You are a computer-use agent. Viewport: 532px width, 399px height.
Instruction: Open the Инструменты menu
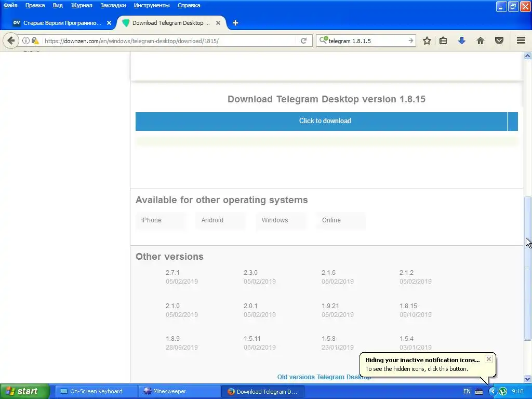(x=152, y=5)
